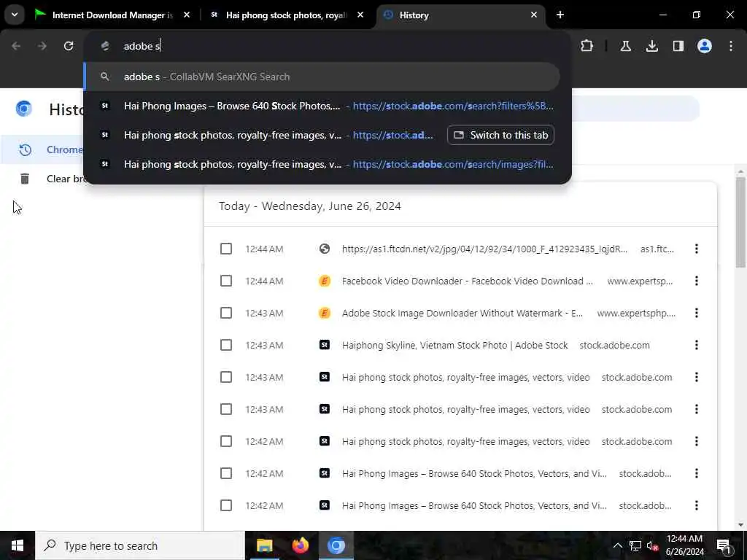
Task: Open Adobe Stock Image Downloader Without Watermark link
Action: (462, 313)
